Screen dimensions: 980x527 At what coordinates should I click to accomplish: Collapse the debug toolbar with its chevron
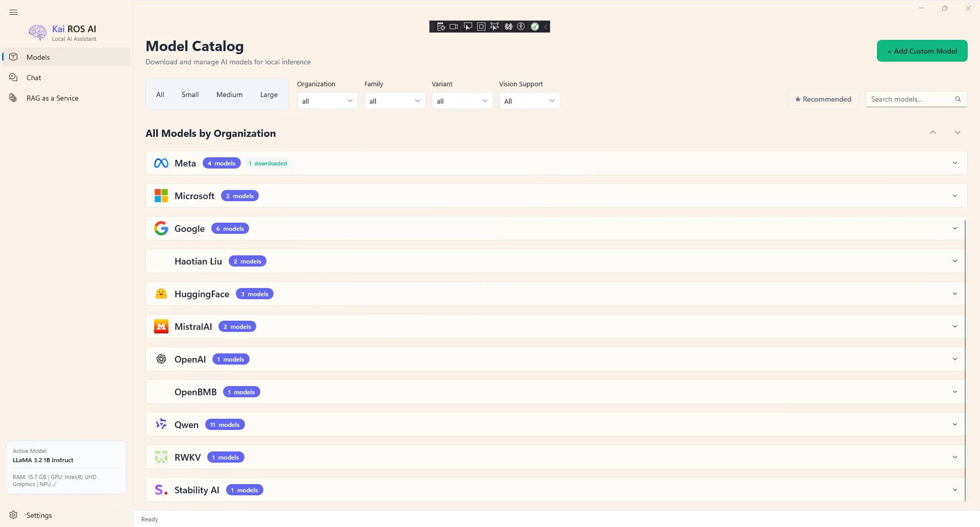tap(546, 27)
